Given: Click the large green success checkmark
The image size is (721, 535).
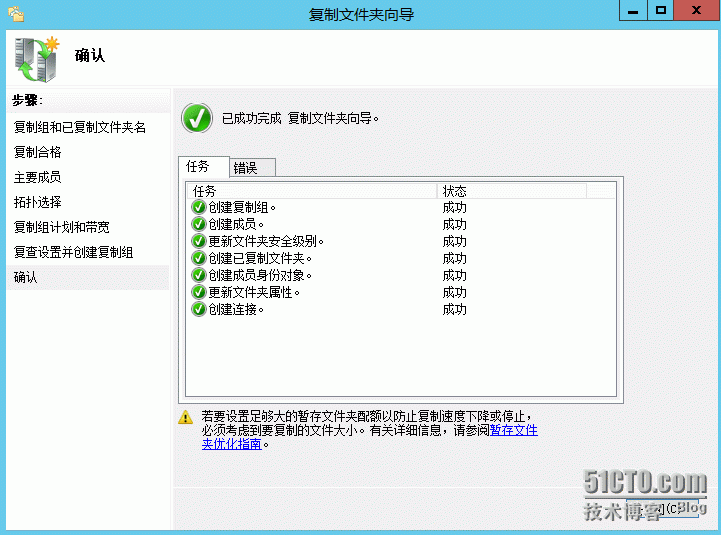Looking at the screenshot, I should tap(197, 118).
